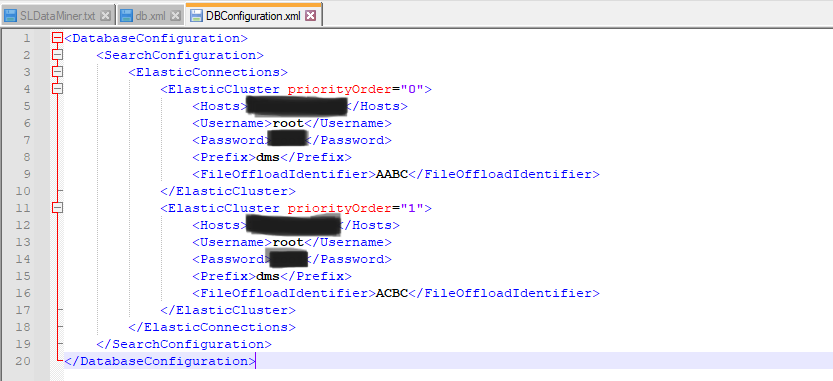Viewport: 833px width, 381px height.
Task: Collapse ElasticCluster priorityOrder 1 fold marker
Action: pos(57,208)
